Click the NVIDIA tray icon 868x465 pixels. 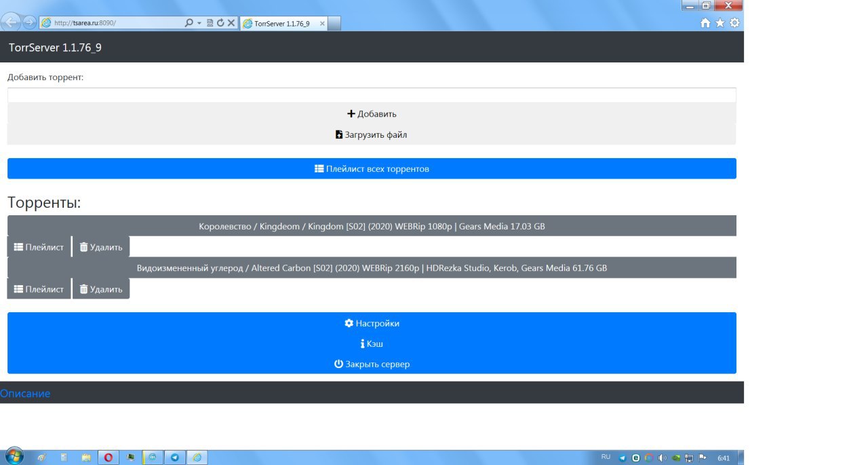tap(676, 458)
